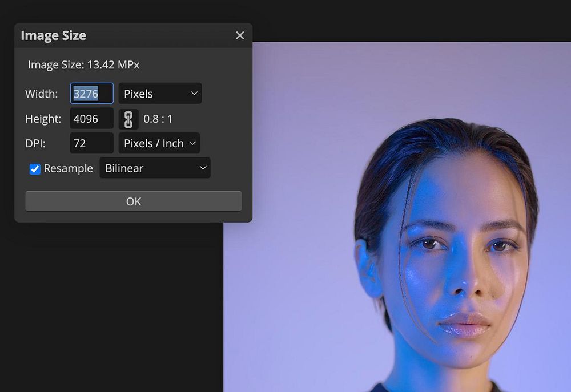The width and height of the screenshot is (571, 392).
Task: Click the Height field showing 4096
Action: 92,119
